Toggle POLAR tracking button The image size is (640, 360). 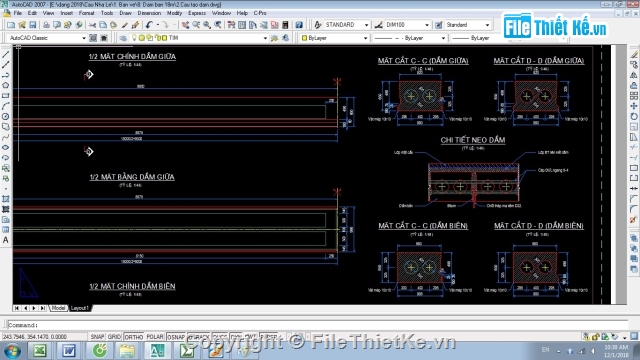click(x=155, y=337)
